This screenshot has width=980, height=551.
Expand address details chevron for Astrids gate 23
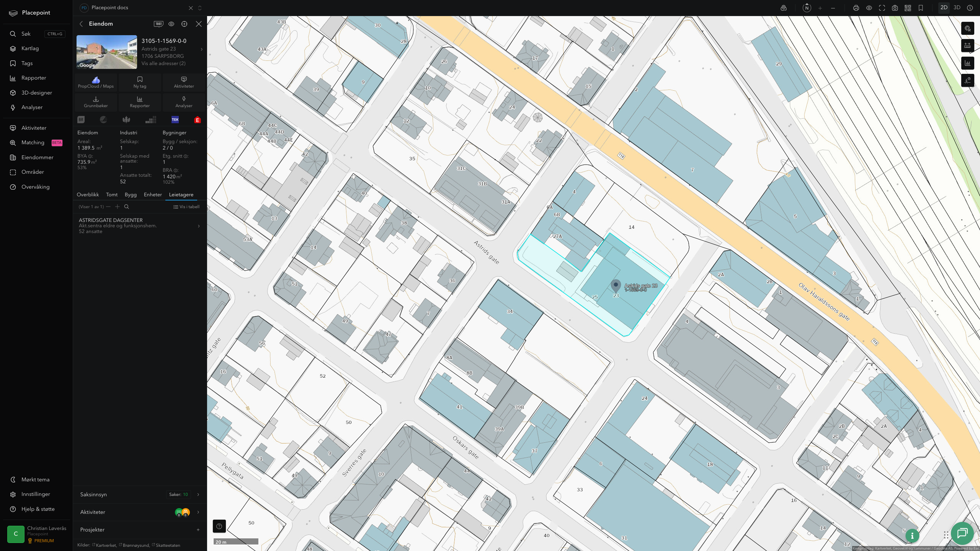point(202,49)
